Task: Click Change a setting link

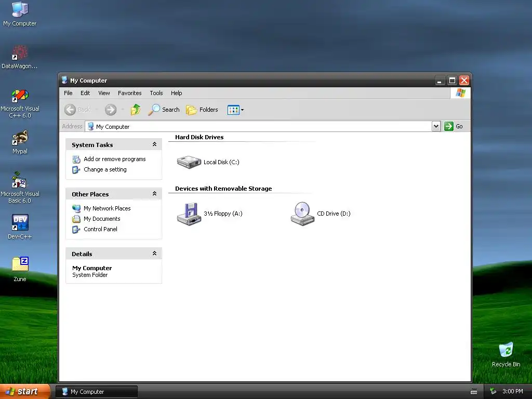Action: click(x=105, y=169)
